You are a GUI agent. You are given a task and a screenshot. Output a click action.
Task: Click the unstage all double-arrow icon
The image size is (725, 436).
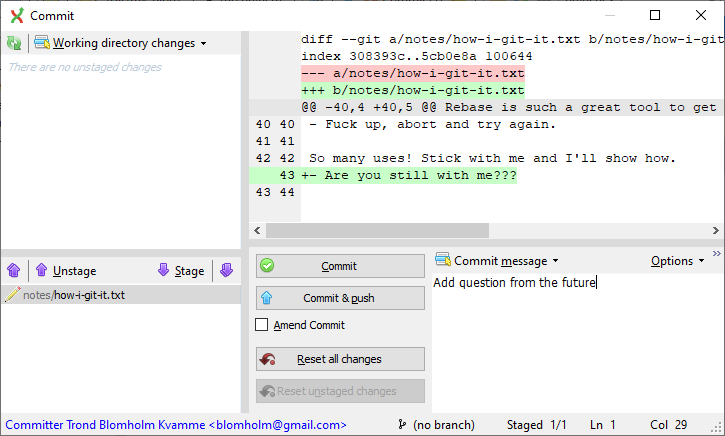(14, 270)
